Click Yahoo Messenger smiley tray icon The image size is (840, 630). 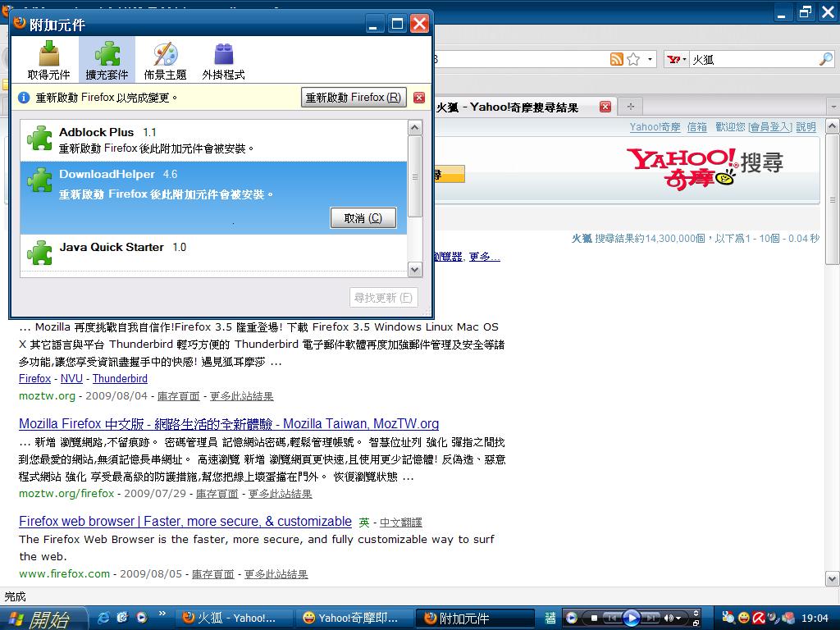(744, 619)
